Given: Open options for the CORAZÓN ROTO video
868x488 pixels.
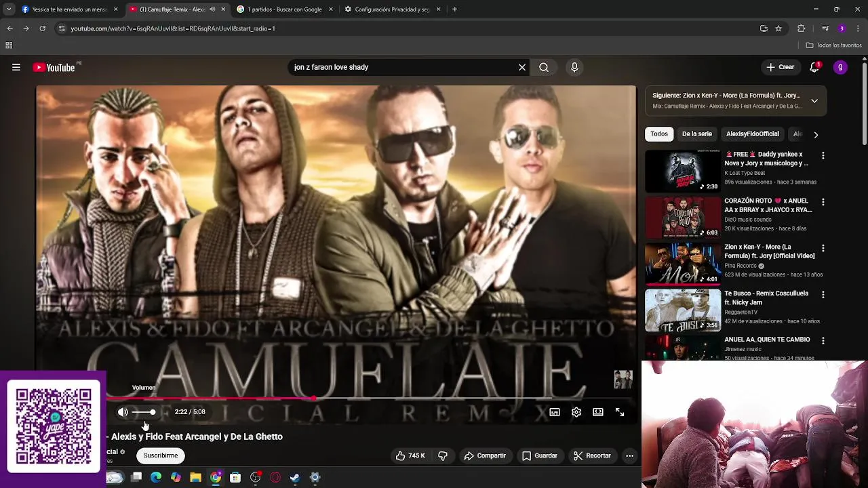Looking at the screenshot, I should [x=823, y=202].
